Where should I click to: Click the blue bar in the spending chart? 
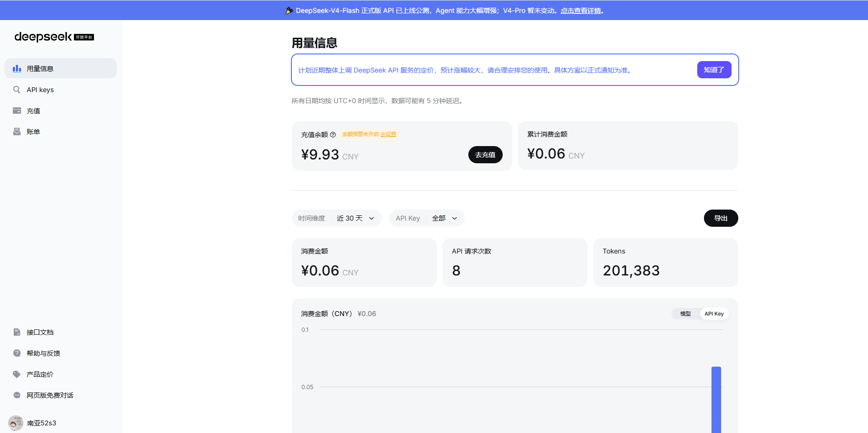point(716,400)
